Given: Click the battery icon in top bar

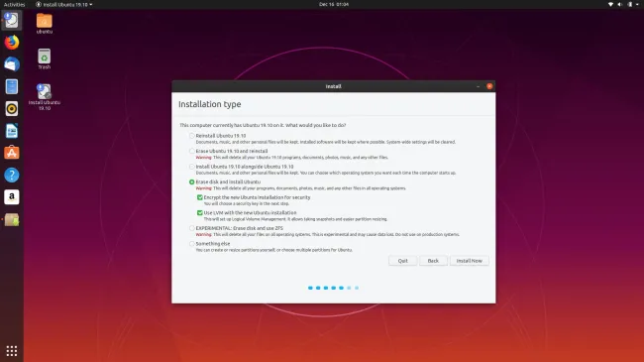Looking at the screenshot, I should coord(629,4).
